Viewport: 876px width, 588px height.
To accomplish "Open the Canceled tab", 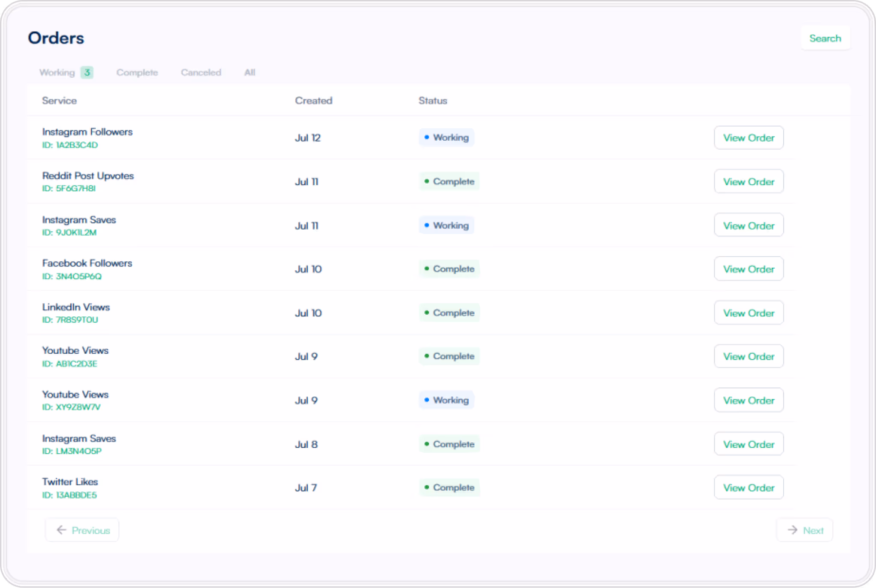I will tap(201, 72).
